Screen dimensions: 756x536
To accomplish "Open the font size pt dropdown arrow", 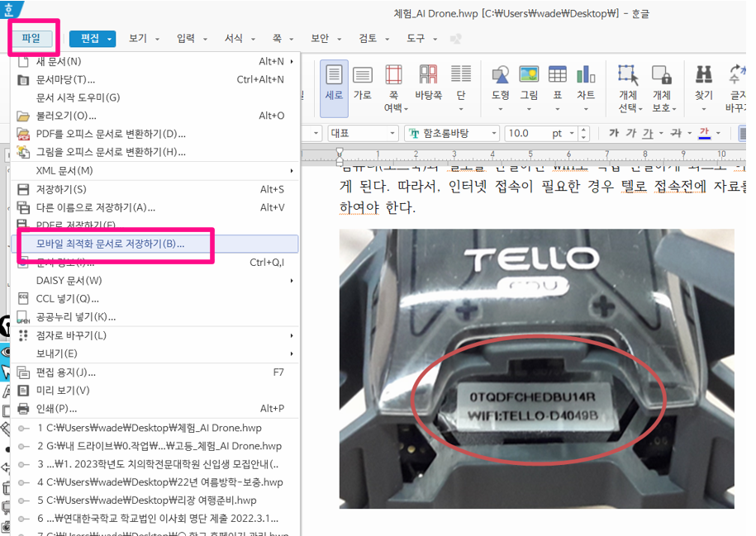I will click(x=572, y=133).
